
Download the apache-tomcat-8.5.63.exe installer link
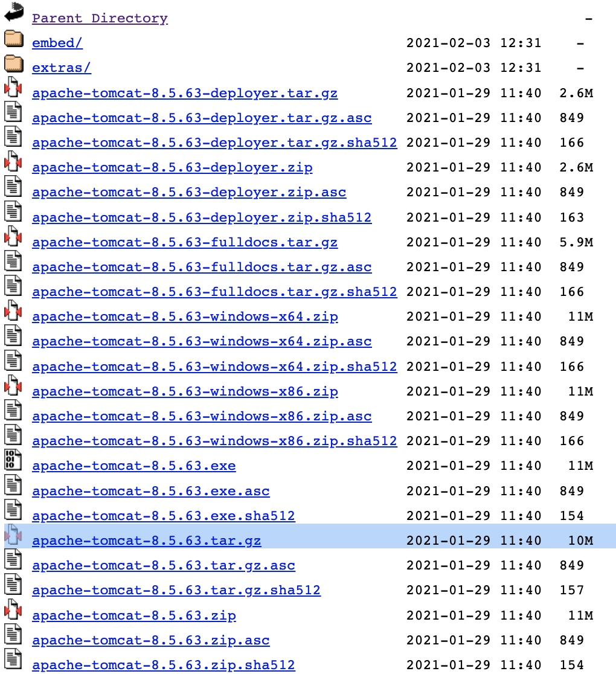click(133, 466)
